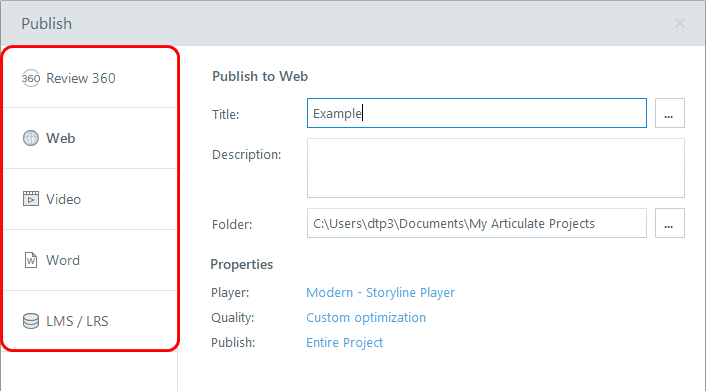The width and height of the screenshot is (706, 391).
Task: Click the Folder path input field
Action: (x=477, y=223)
